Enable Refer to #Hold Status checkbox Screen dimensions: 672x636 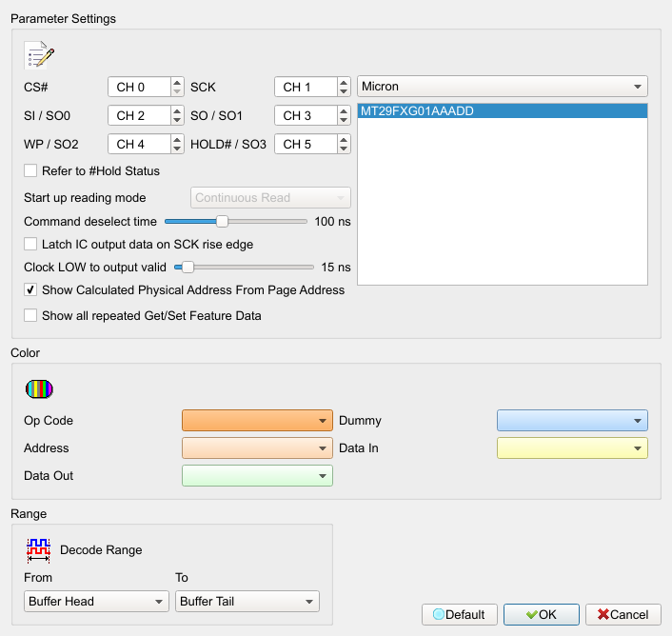30,170
